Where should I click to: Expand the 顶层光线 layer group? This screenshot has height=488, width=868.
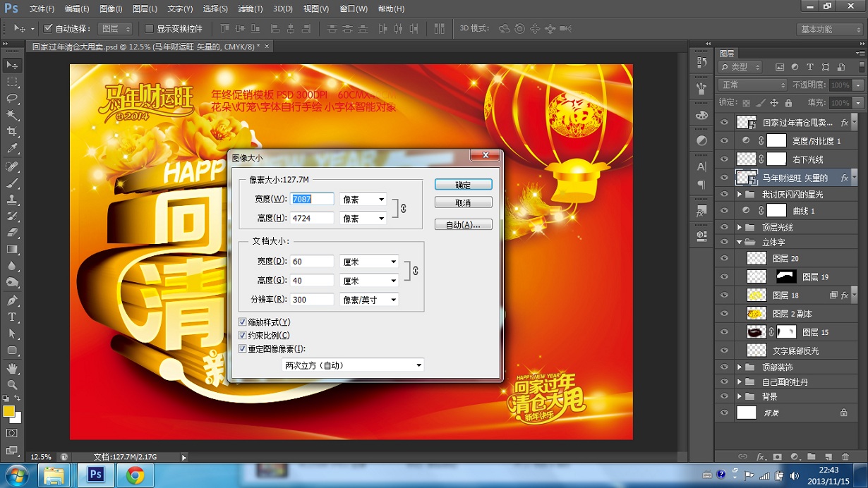click(740, 228)
